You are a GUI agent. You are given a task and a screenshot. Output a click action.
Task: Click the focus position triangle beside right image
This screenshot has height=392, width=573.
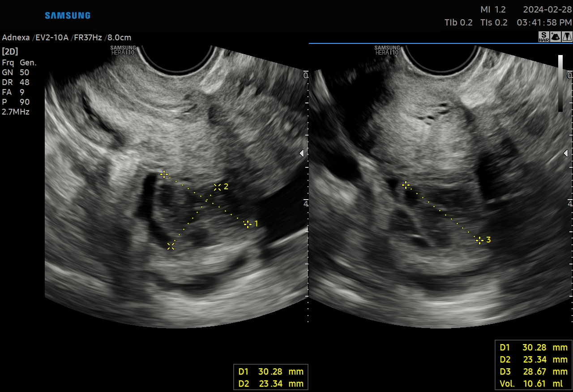(565, 153)
